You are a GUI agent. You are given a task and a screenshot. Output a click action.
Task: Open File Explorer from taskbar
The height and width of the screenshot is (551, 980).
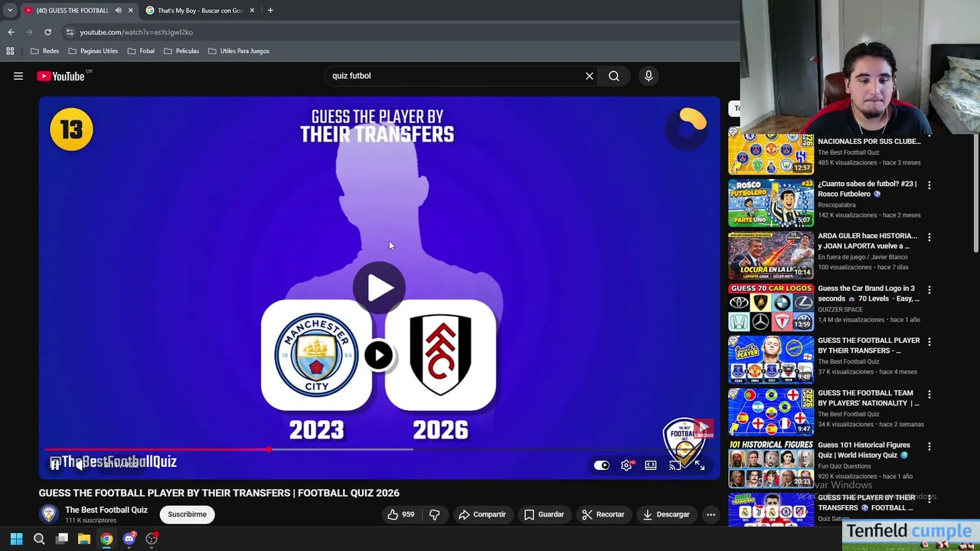coord(84,539)
